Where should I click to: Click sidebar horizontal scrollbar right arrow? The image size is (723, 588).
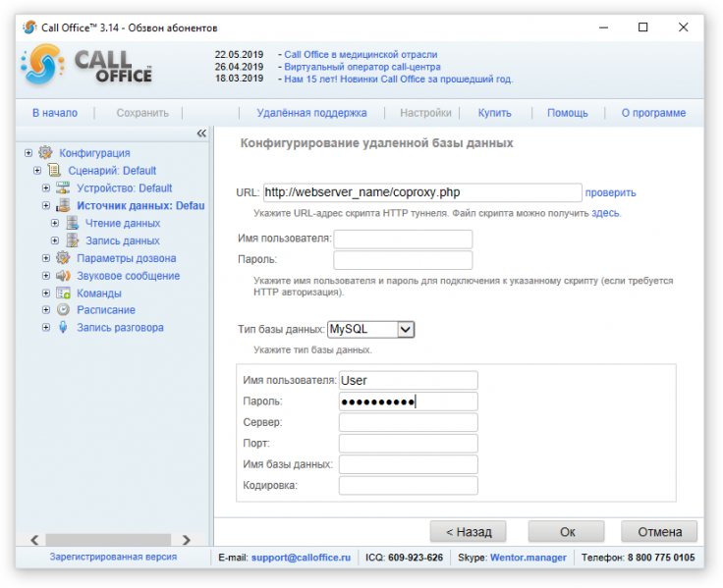(x=187, y=540)
